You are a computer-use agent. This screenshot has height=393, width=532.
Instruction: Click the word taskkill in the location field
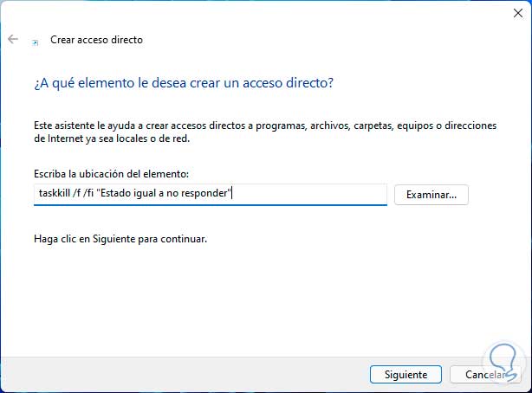tap(56, 195)
